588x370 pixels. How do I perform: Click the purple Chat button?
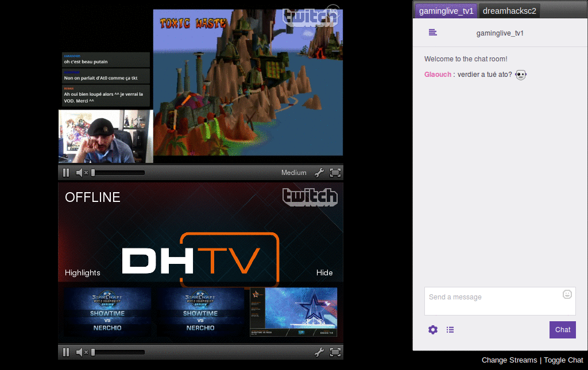pyautogui.click(x=563, y=329)
